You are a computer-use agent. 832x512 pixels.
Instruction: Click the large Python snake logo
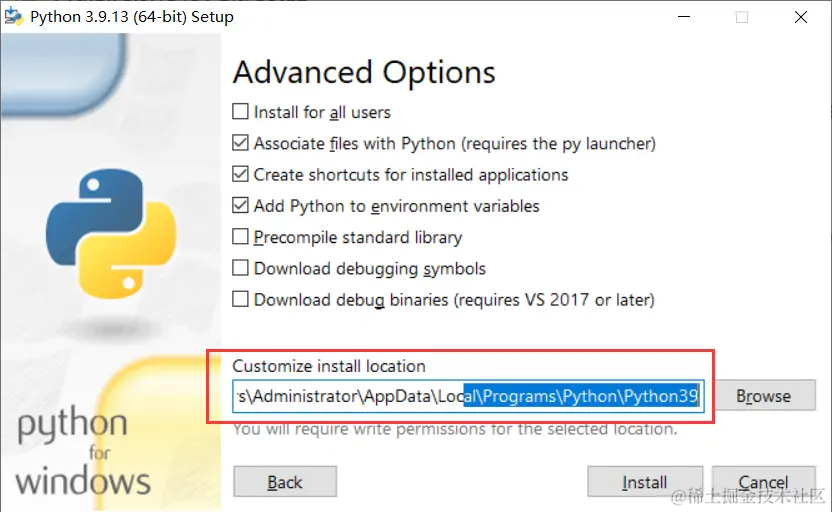pos(111,233)
